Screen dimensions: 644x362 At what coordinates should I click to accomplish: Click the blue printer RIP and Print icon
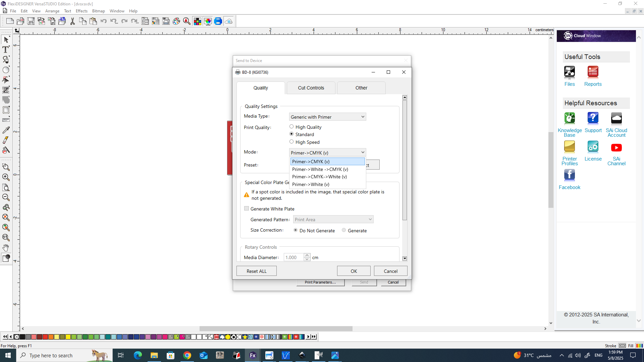click(x=218, y=21)
